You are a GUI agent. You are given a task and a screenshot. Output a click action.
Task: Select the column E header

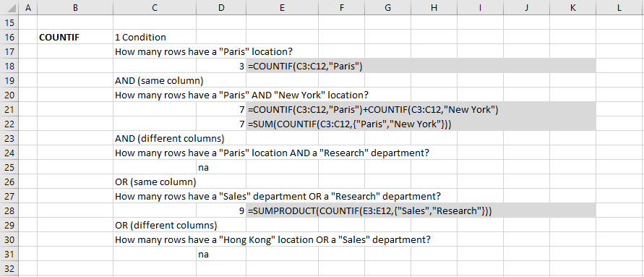coord(282,7)
